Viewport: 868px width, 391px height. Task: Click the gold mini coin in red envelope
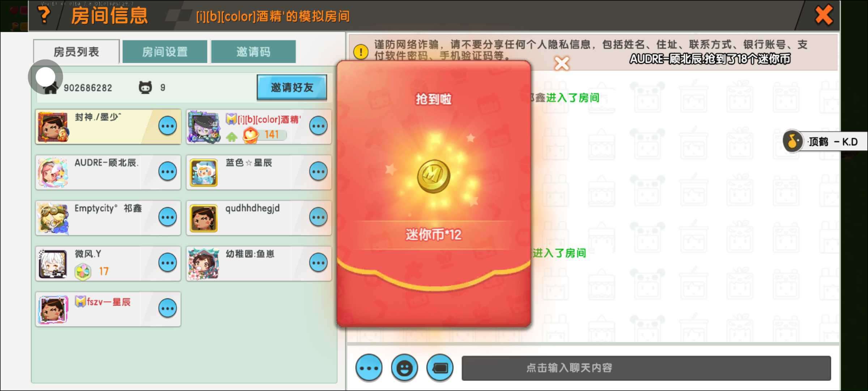(434, 176)
